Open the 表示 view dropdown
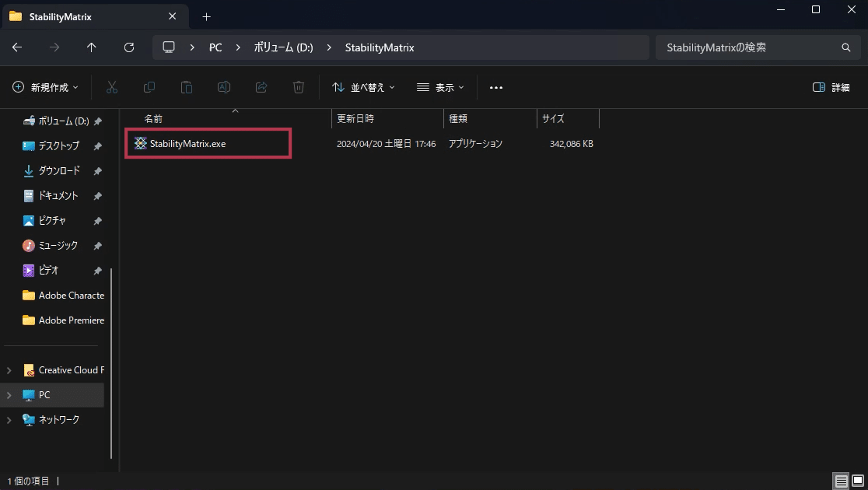 pos(441,87)
